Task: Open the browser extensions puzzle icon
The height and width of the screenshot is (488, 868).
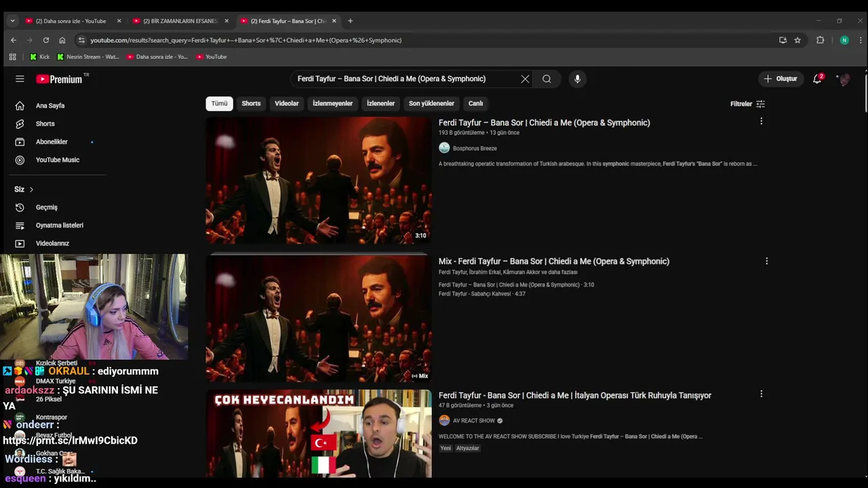Action: tap(820, 40)
